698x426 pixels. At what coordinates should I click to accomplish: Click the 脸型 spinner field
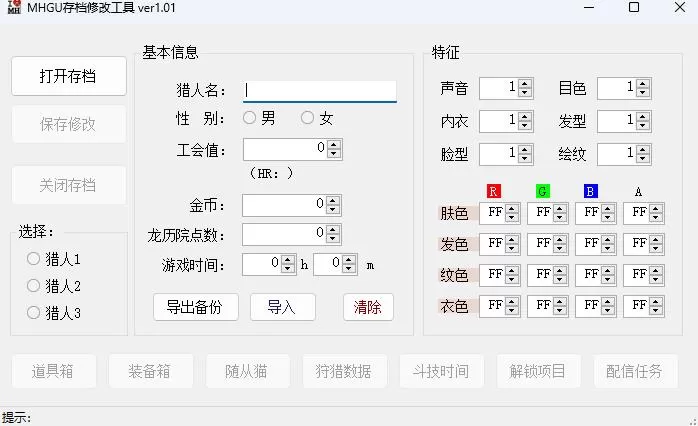(506, 154)
